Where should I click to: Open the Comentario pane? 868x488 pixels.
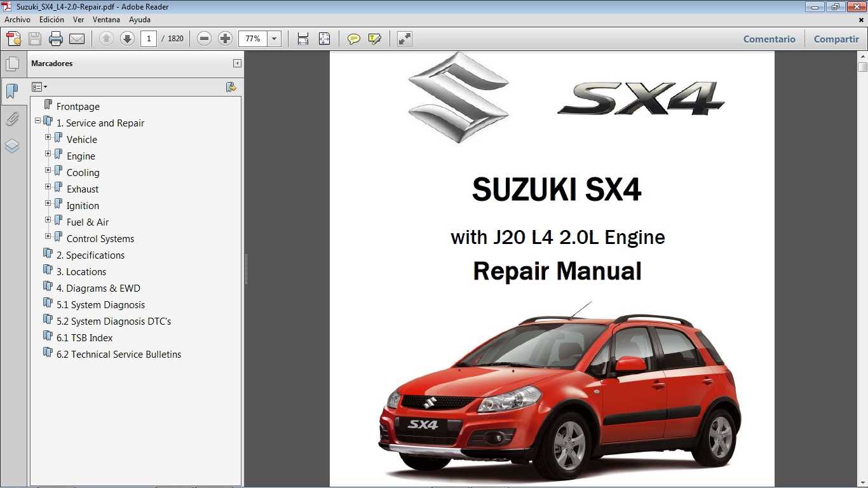point(770,39)
